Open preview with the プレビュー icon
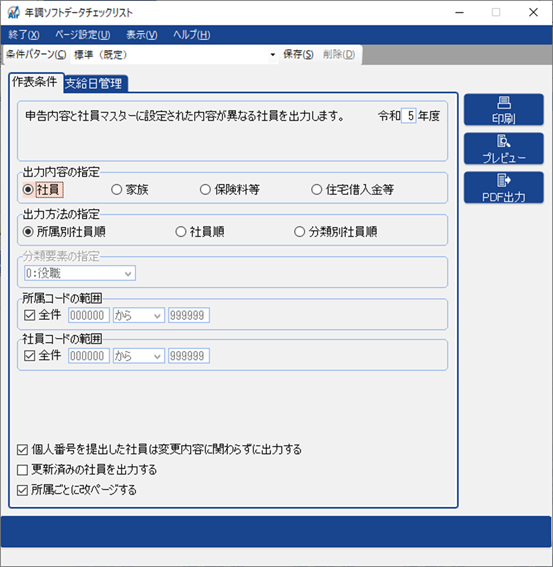The width and height of the screenshot is (553, 567). [x=503, y=149]
